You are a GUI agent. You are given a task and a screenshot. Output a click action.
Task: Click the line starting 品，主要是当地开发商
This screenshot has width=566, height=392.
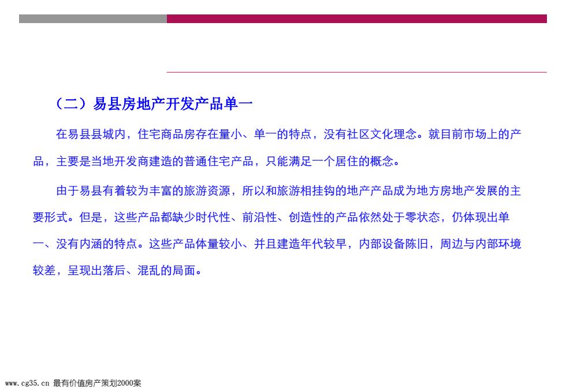[217, 161]
